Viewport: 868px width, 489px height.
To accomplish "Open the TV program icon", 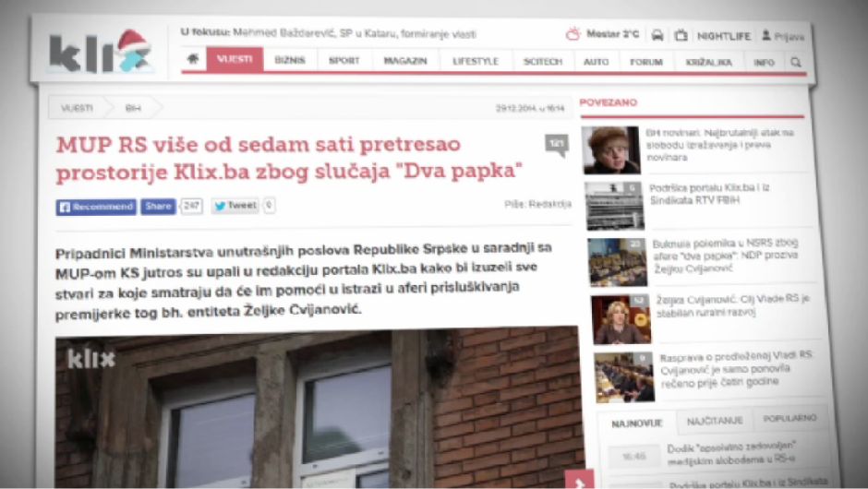I will click(x=681, y=35).
